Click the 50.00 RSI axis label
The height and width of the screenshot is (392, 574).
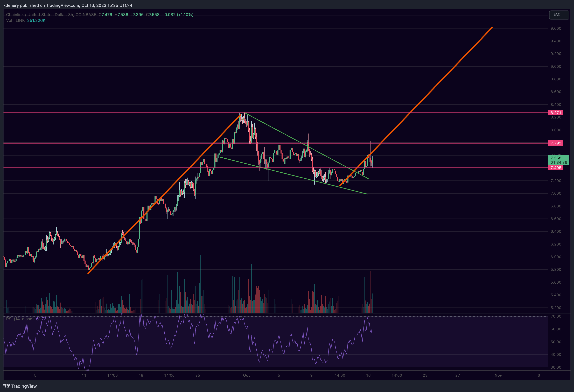click(556, 342)
